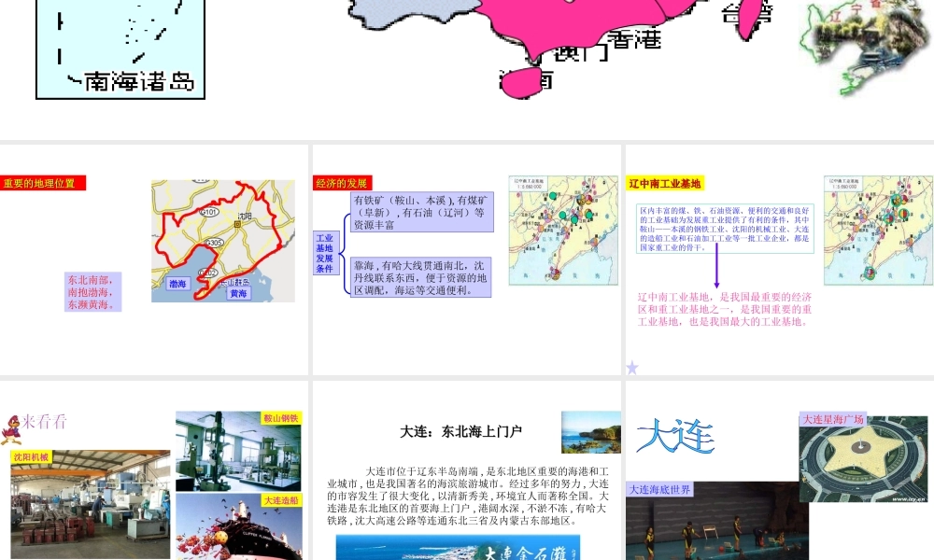Select the pink 是我国最重要的经济区 paragraph
The width and height of the screenshot is (934, 560).
(725, 310)
